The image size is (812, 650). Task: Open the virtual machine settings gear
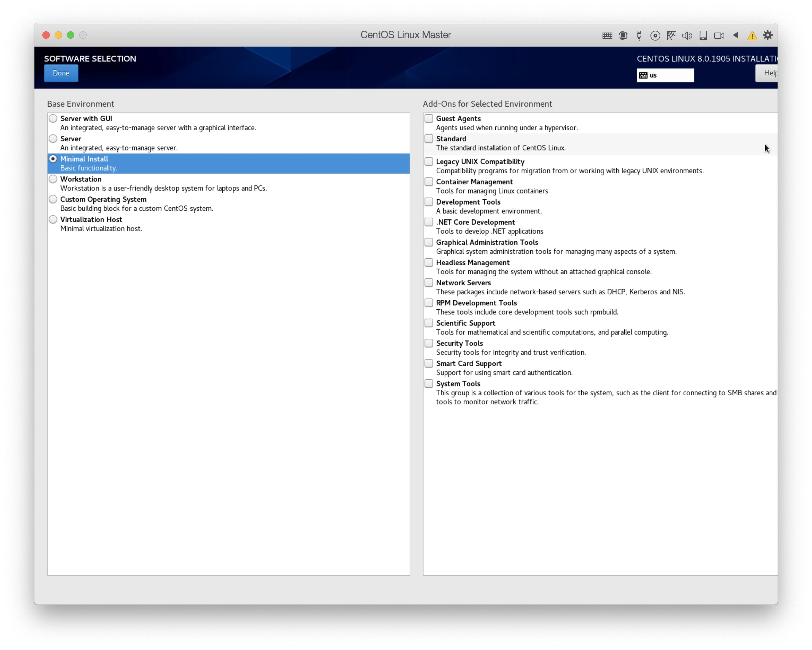click(x=767, y=35)
